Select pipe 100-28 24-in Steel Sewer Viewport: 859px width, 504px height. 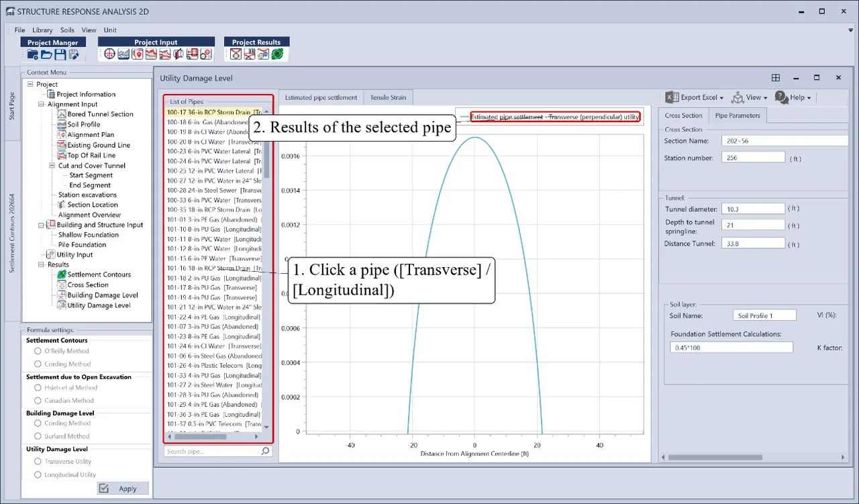pos(214,191)
